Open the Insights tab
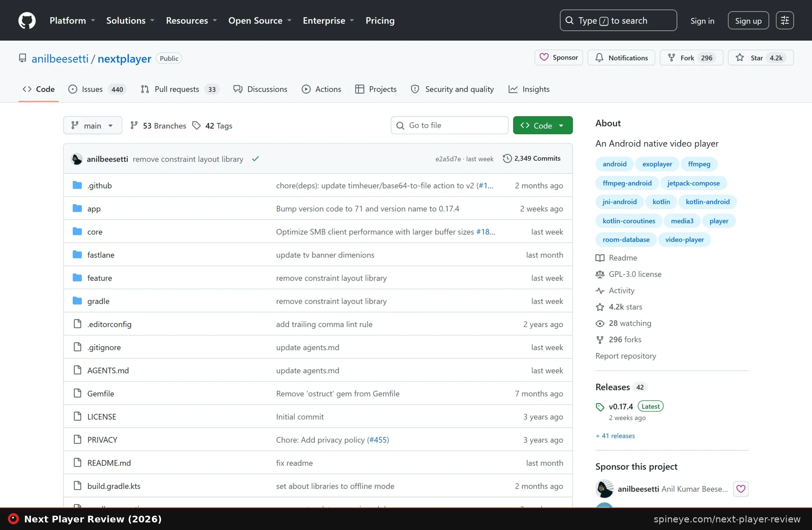Image resolution: width=812 pixels, height=530 pixels. coord(529,89)
